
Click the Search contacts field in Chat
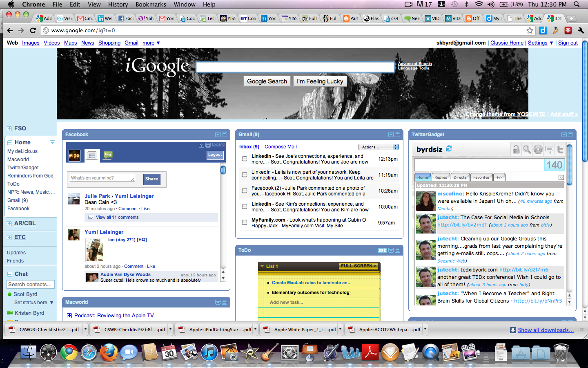pos(31,284)
